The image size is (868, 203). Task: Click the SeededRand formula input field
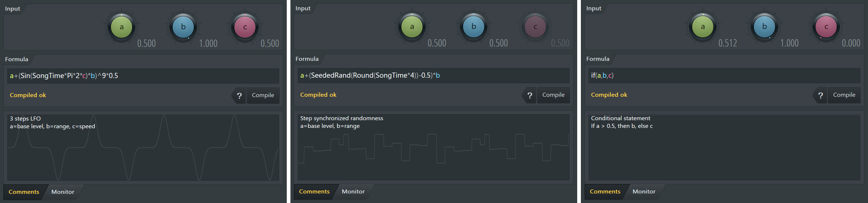434,75
